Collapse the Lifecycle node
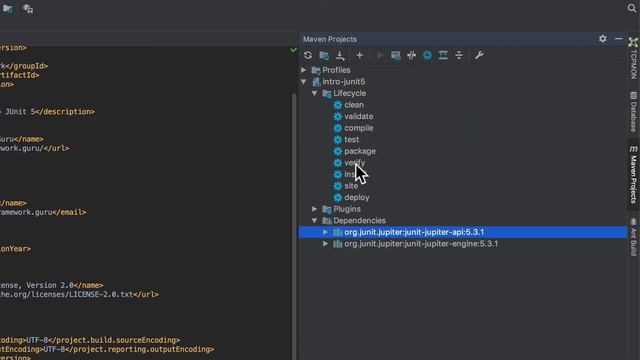Image resolution: width=640 pixels, height=360 pixels. point(315,93)
